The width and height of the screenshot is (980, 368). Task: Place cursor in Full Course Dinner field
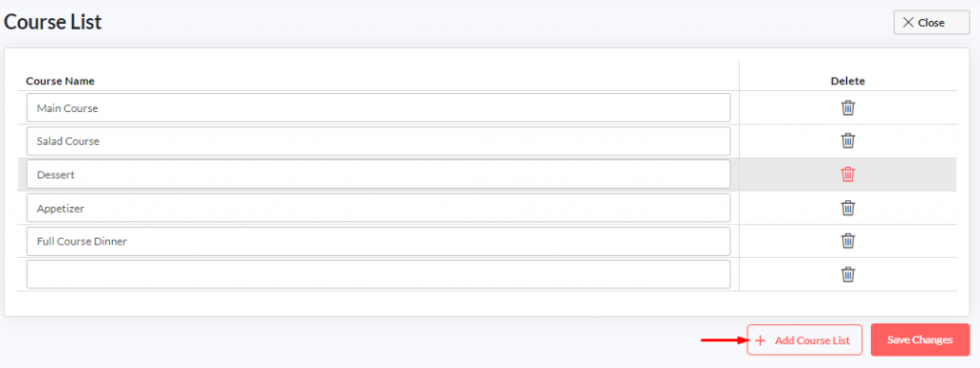pos(378,241)
